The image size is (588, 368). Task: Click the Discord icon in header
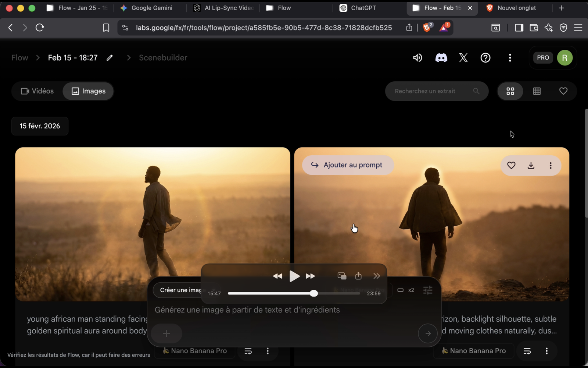pyautogui.click(x=441, y=58)
